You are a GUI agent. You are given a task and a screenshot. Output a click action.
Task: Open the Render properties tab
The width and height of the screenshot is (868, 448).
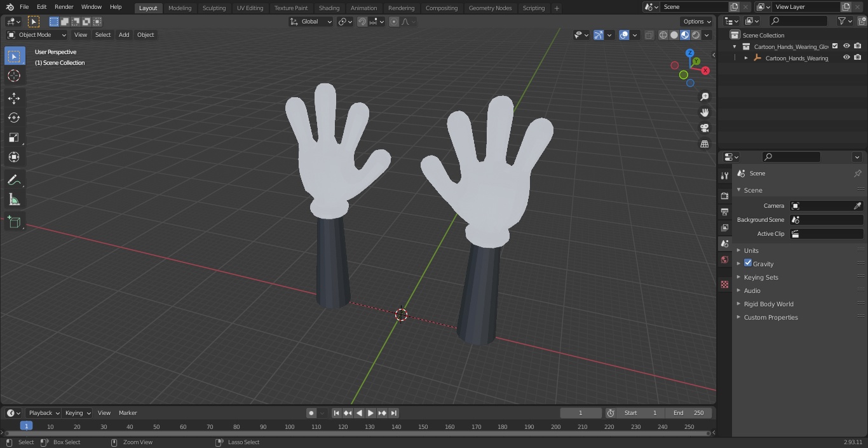724,196
